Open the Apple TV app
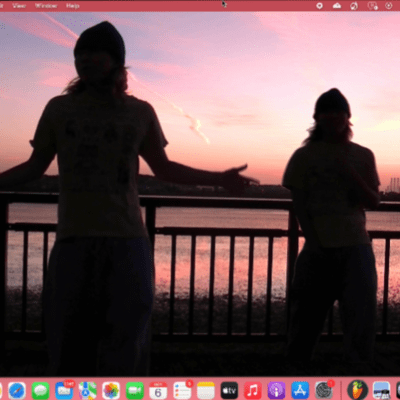The image size is (400, 400). pos(229,390)
